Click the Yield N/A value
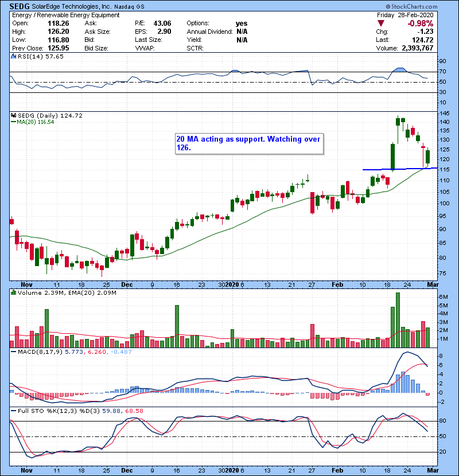 (x=242, y=40)
